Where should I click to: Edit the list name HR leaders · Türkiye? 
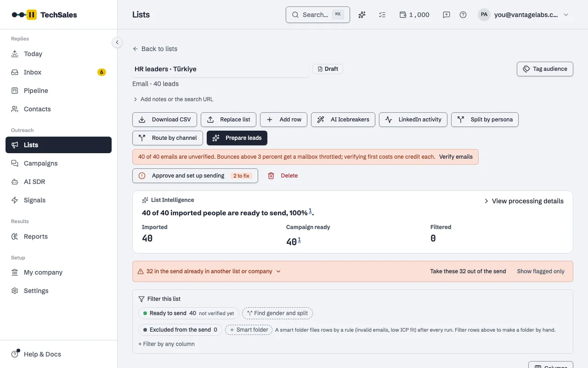click(x=220, y=69)
